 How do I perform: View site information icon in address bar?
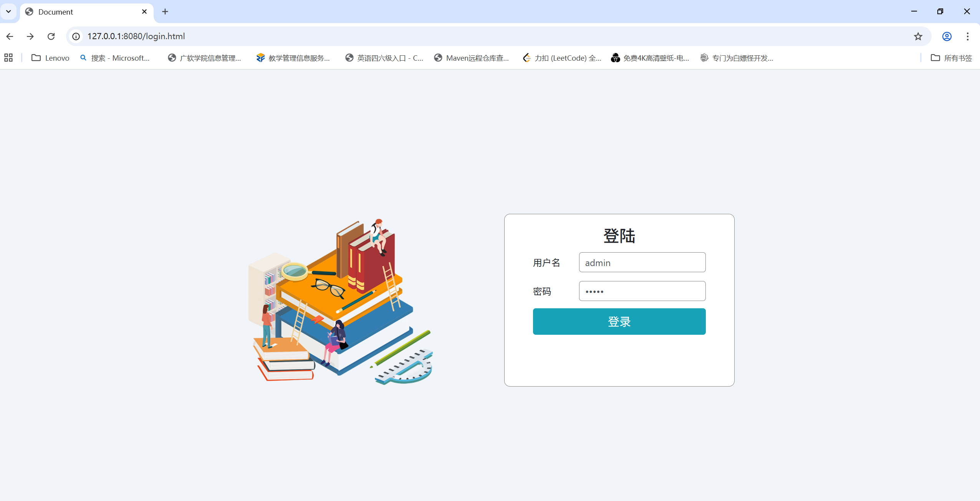(76, 36)
